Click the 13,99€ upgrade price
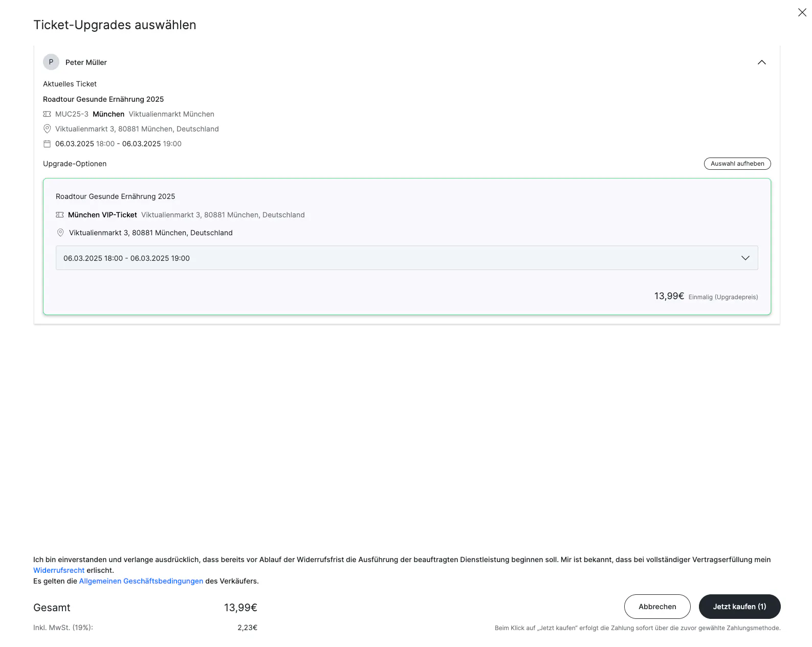 click(x=669, y=296)
